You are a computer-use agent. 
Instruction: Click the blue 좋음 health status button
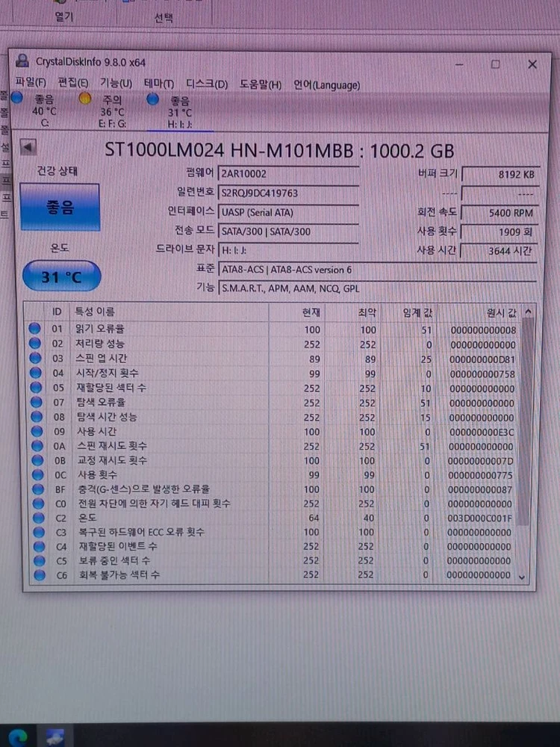60,207
